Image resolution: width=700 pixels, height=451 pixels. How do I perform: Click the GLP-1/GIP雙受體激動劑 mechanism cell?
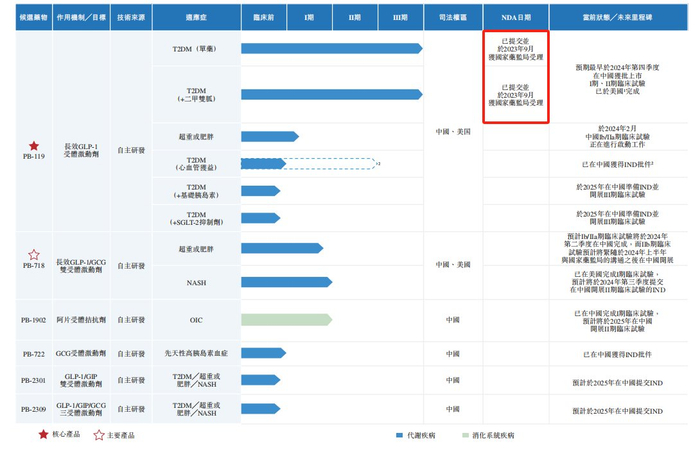81,380
